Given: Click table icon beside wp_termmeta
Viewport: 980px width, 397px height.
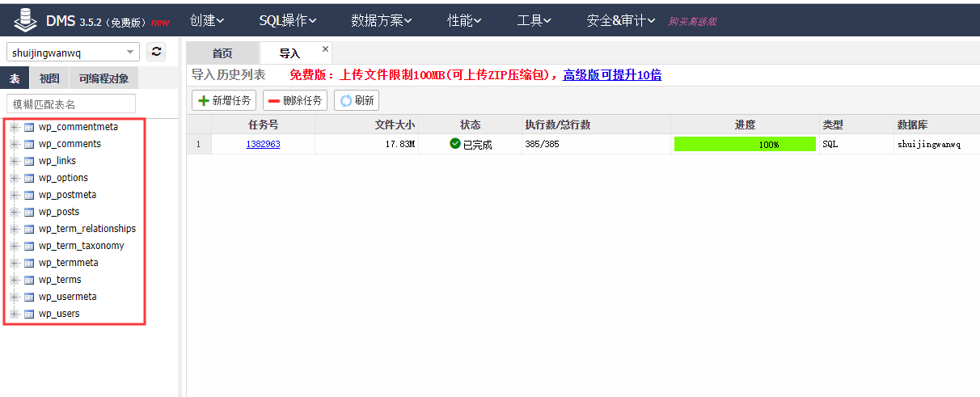Looking at the screenshot, I should click(x=29, y=263).
